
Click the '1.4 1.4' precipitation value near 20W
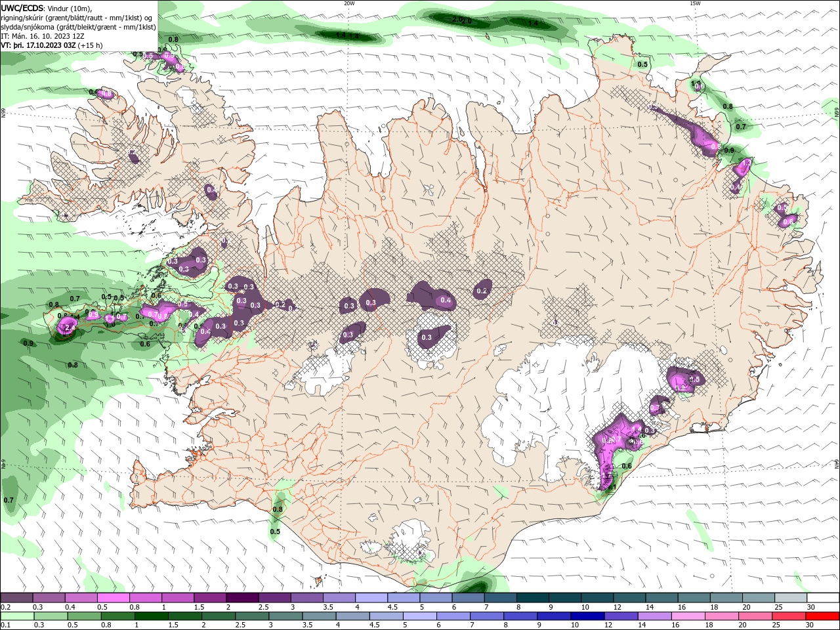(x=347, y=36)
